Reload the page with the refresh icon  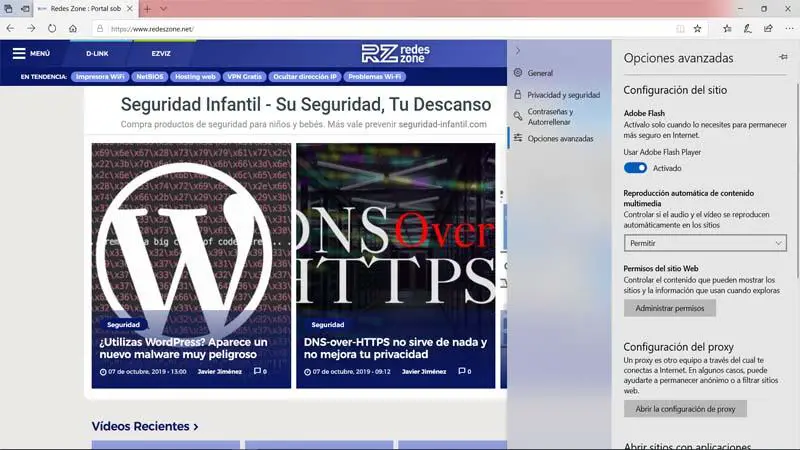tap(52, 29)
